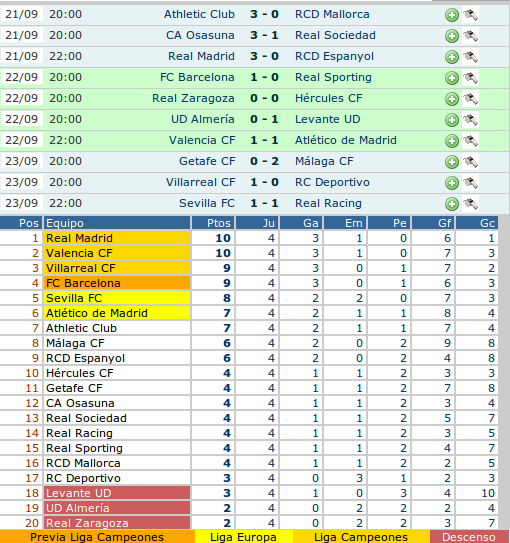This screenshot has width=510, height=543.
Task: Open the FC Barcelona link in the results
Action: tap(197, 77)
